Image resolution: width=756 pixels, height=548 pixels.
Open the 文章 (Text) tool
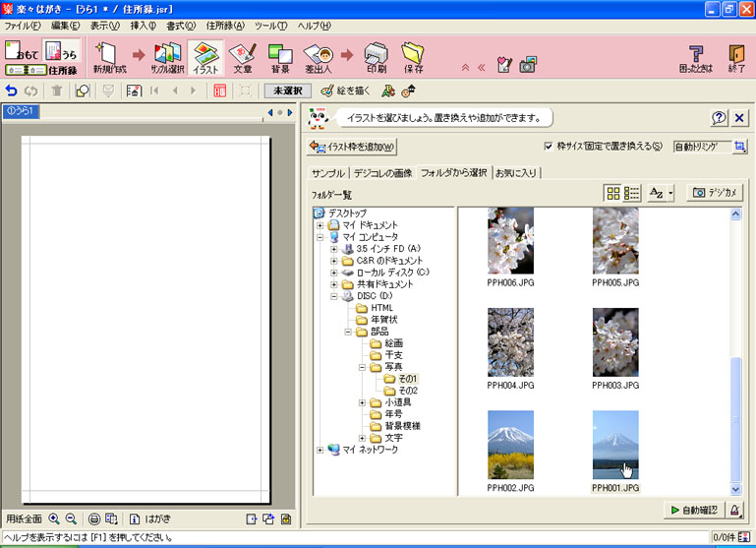tap(242, 57)
